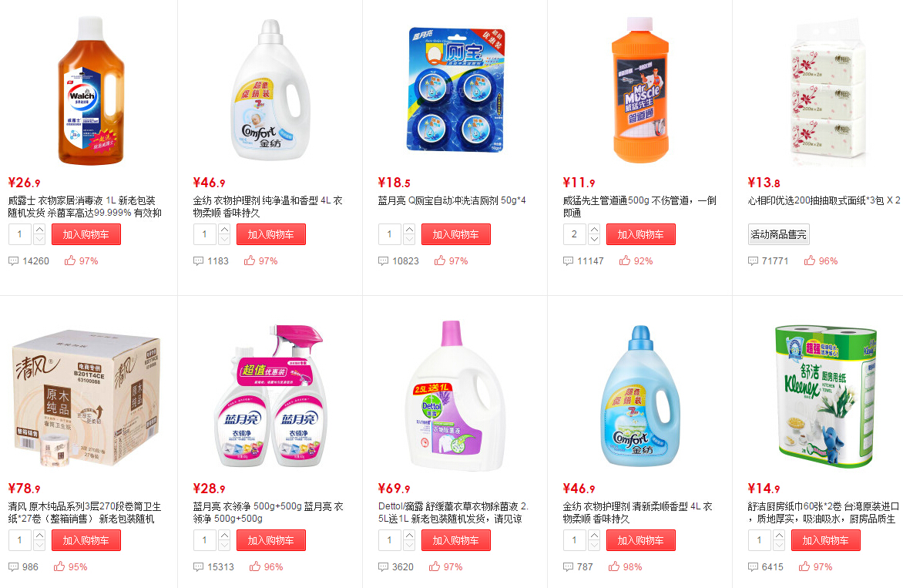Viewport: 903px width, 588px height.
Task: Click comment icon with 15313 reviews
Action: (198, 566)
